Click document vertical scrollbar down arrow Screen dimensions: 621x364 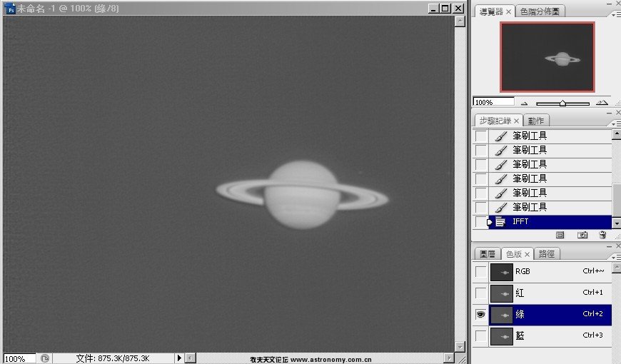click(x=460, y=347)
